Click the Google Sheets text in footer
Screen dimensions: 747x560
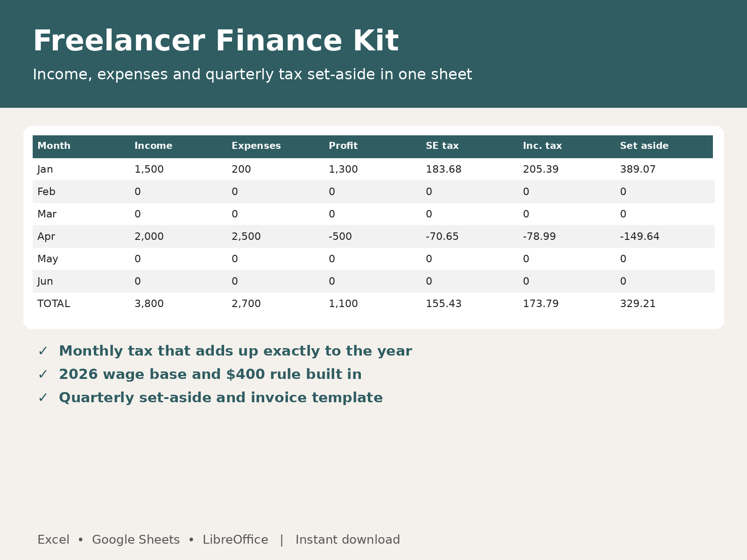point(136,540)
